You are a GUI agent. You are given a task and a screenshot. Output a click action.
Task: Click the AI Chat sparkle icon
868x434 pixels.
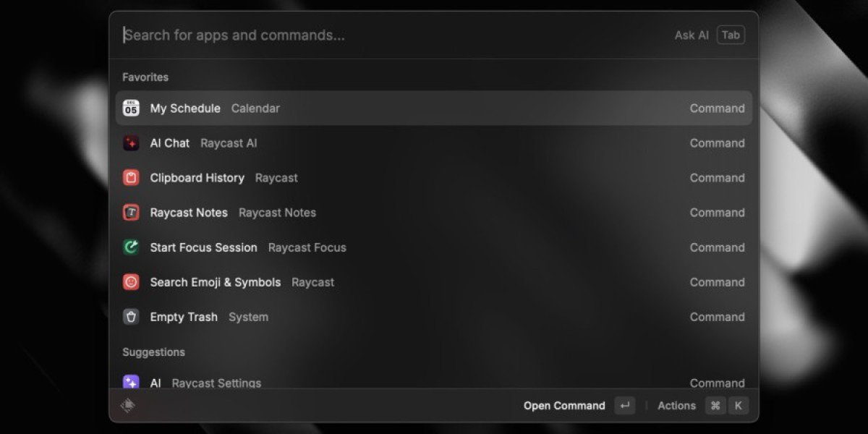click(x=131, y=143)
